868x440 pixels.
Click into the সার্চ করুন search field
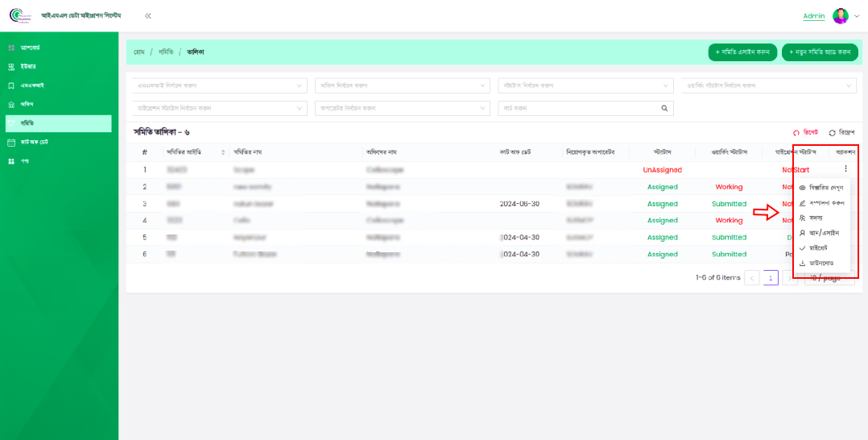coord(576,108)
